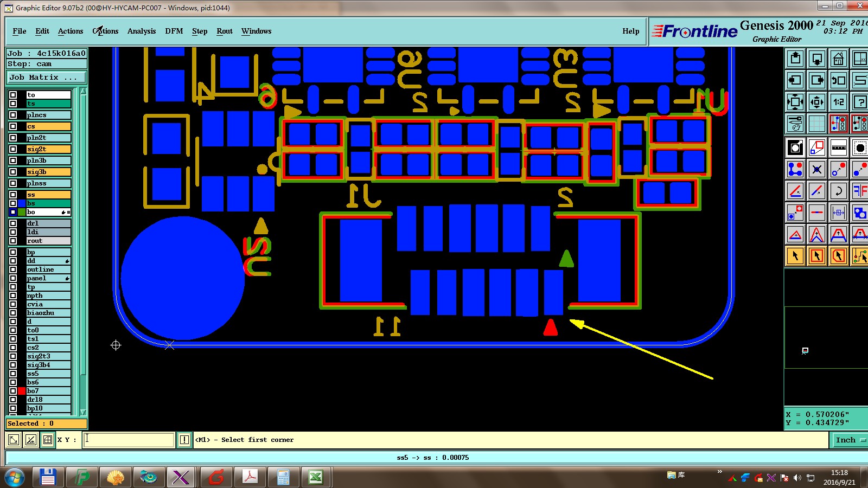Open the File menu
Viewport: 868px width, 488px height.
(20, 31)
